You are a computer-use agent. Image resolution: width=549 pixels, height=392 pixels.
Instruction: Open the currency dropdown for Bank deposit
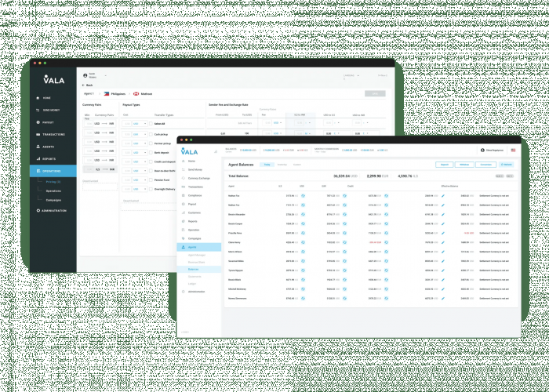140,153
